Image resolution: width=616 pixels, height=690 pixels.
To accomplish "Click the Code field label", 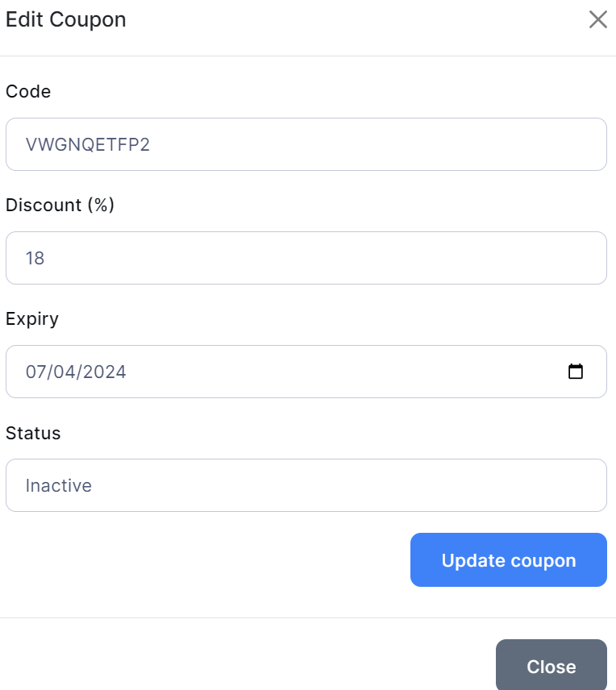I will coord(28,92).
